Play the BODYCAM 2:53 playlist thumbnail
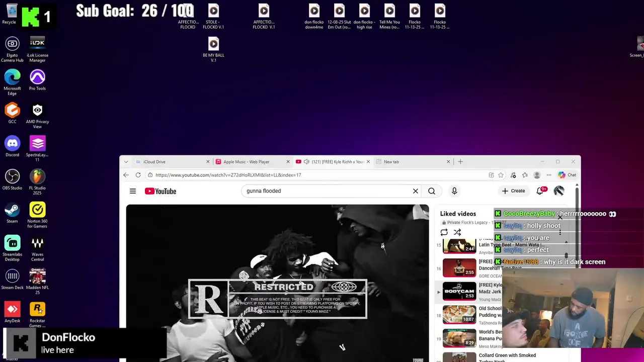The width and height of the screenshot is (644, 362). 459,291
